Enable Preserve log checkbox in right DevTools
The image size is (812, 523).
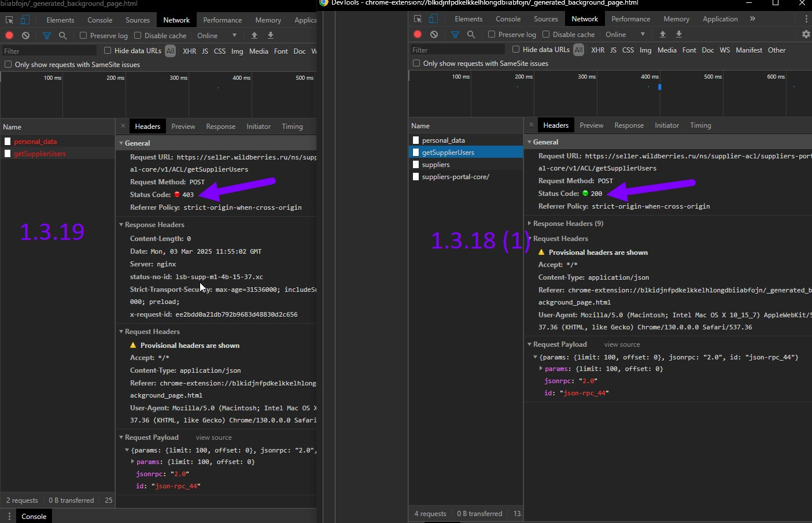click(x=492, y=35)
